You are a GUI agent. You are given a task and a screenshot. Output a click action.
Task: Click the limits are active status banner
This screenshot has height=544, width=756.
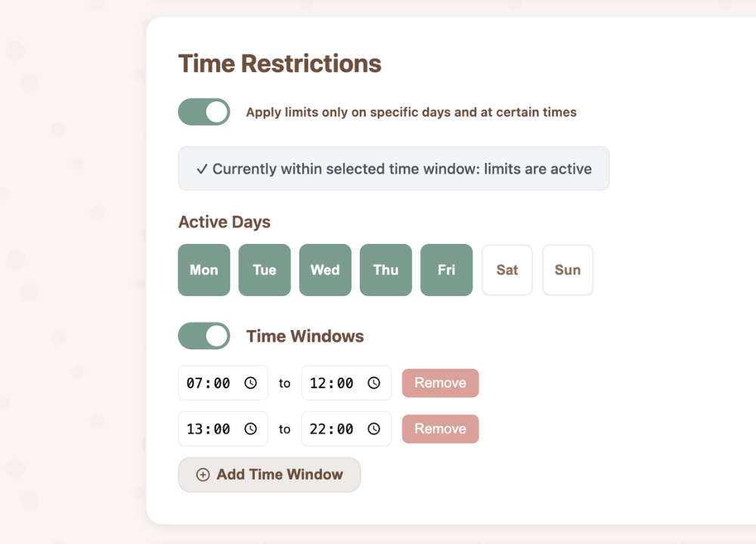[x=393, y=168]
